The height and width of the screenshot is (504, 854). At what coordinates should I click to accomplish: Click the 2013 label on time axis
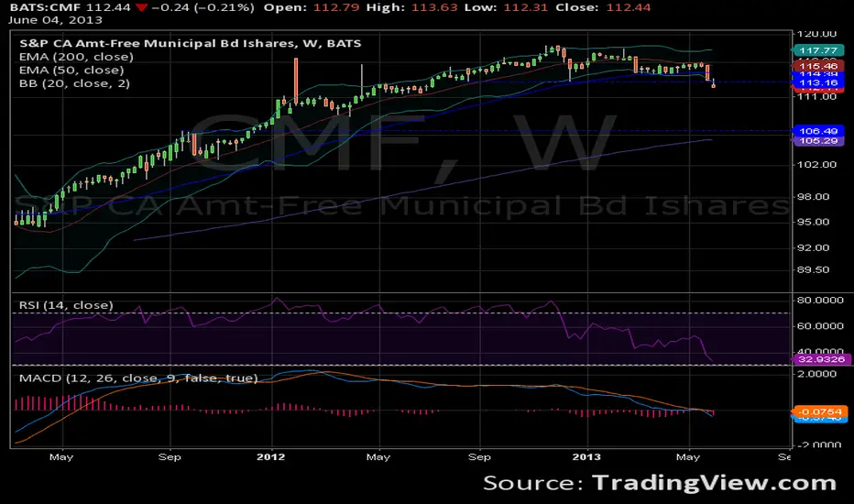pos(586,456)
